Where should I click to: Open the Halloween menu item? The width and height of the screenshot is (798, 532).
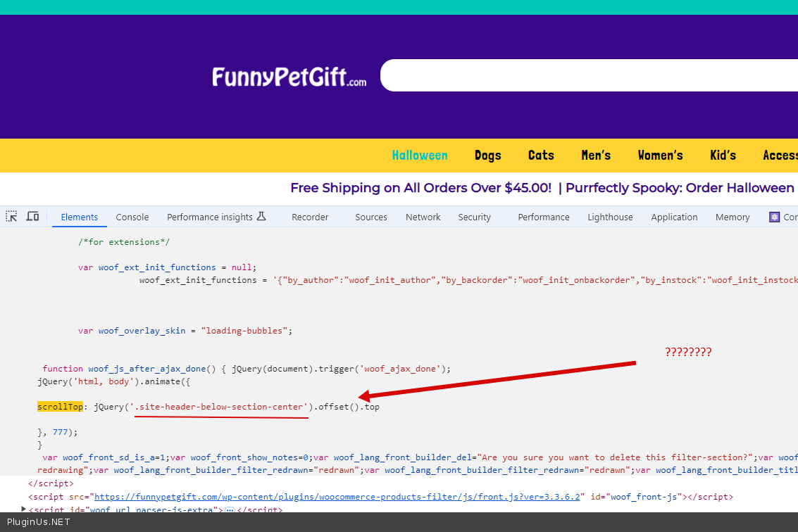pyautogui.click(x=420, y=156)
